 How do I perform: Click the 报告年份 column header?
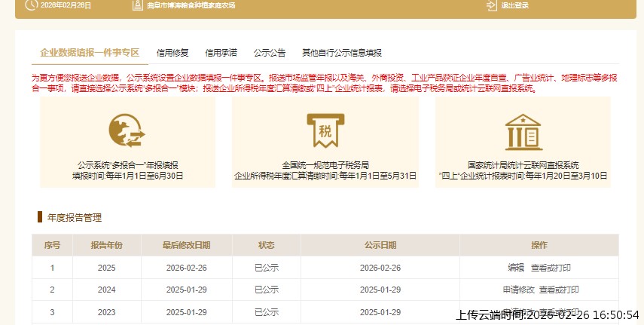pyautogui.click(x=107, y=245)
